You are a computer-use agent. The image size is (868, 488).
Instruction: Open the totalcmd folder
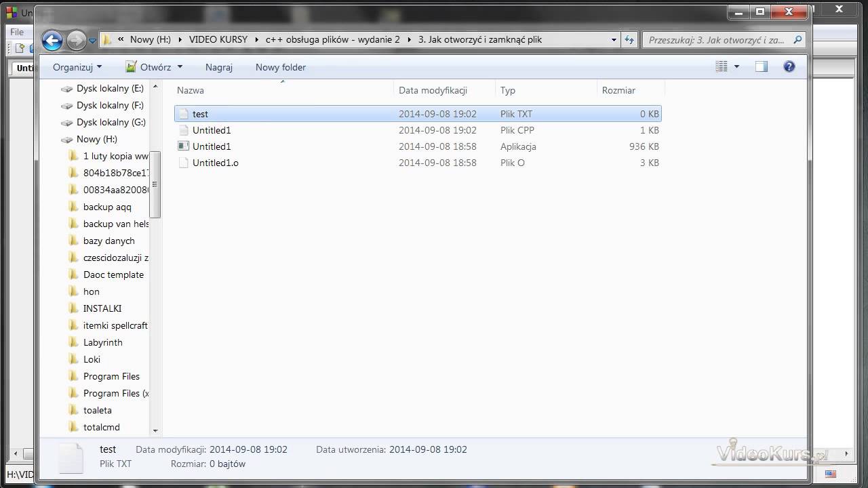(102, 427)
